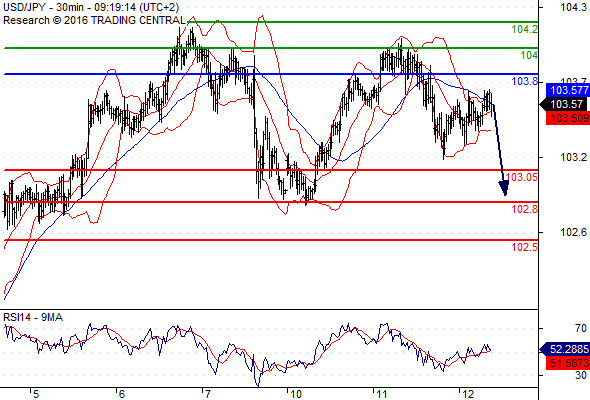Screen dimensions: 590x400
Task: Click the red 102.5 support label
Action: point(525,247)
